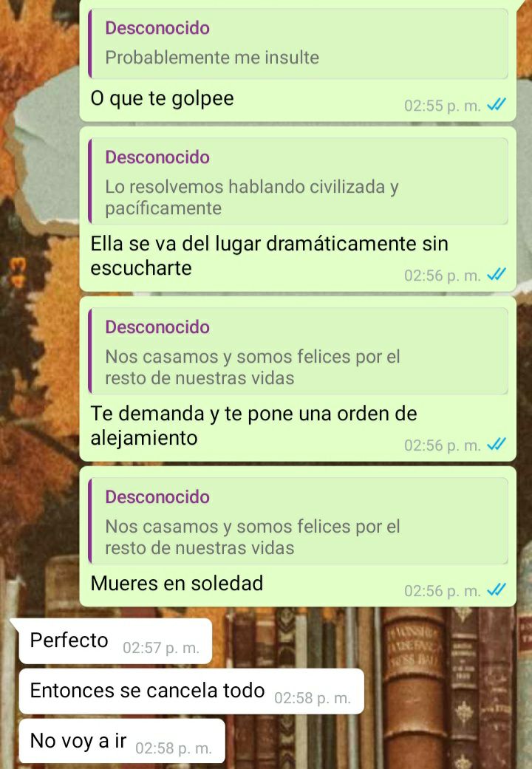Tap the blue ticks on 'Te demanda y te pone'
The height and width of the screenshot is (769, 532).
click(x=497, y=444)
